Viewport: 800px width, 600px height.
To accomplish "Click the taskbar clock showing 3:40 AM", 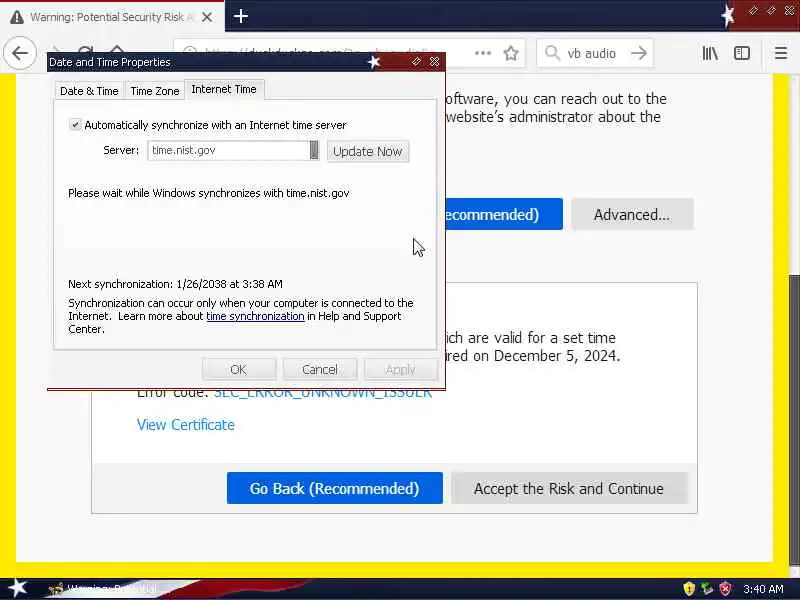I will click(x=763, y=589).
